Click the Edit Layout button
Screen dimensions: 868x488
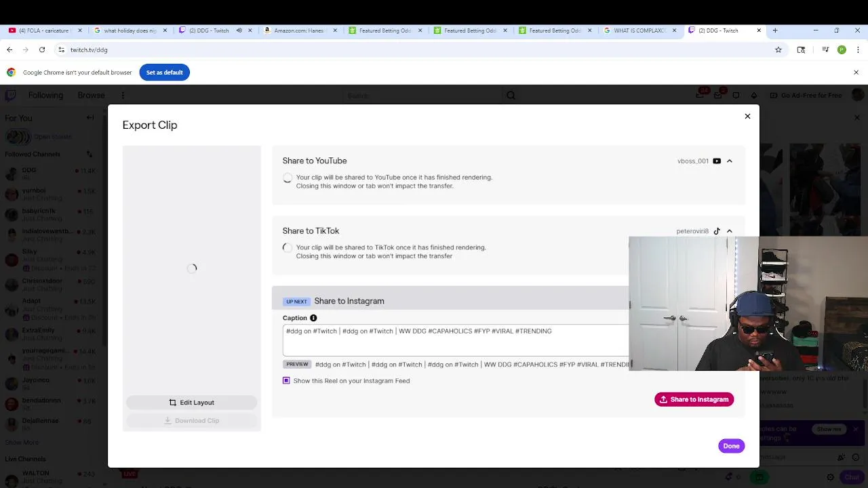click(x=191, y=403)
